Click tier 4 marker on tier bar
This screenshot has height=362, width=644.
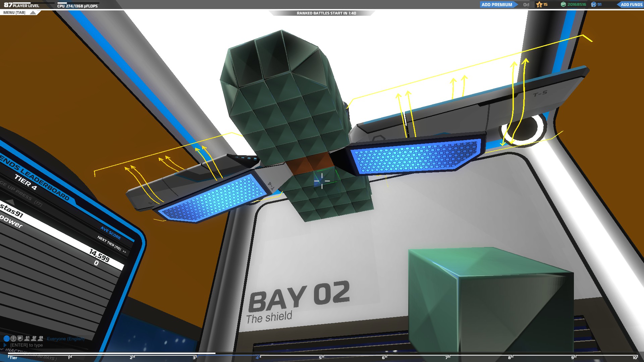257,358
